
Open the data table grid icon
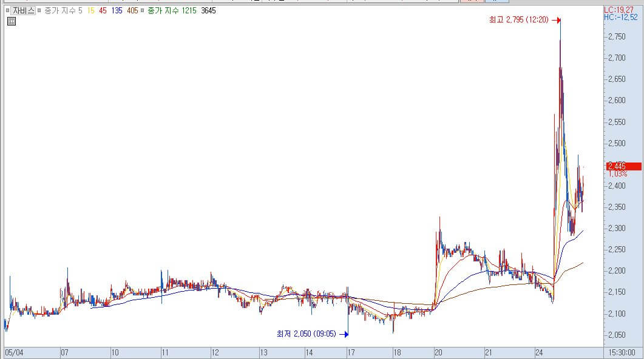[x=12, y=21]
